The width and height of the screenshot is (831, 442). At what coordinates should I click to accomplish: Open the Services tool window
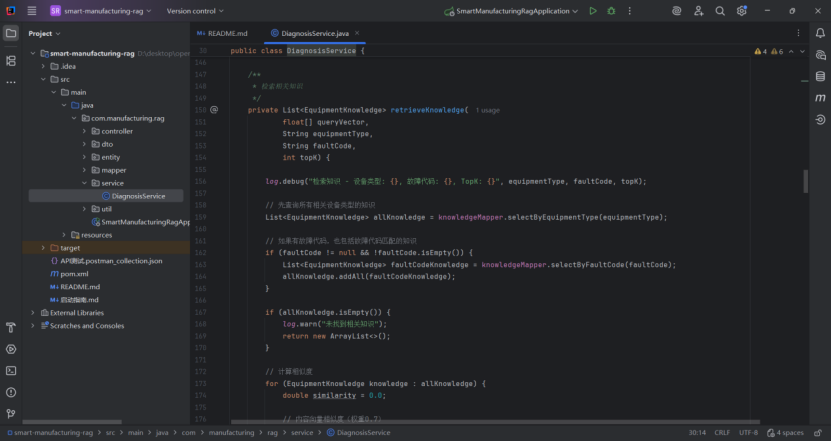point(11,349)
